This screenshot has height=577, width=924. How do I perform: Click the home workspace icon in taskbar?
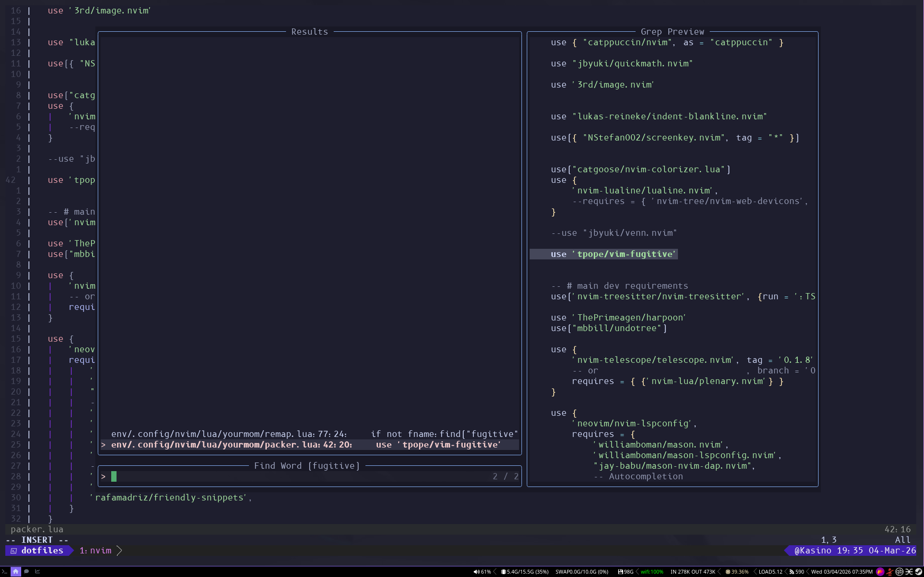tap(16, 571)
